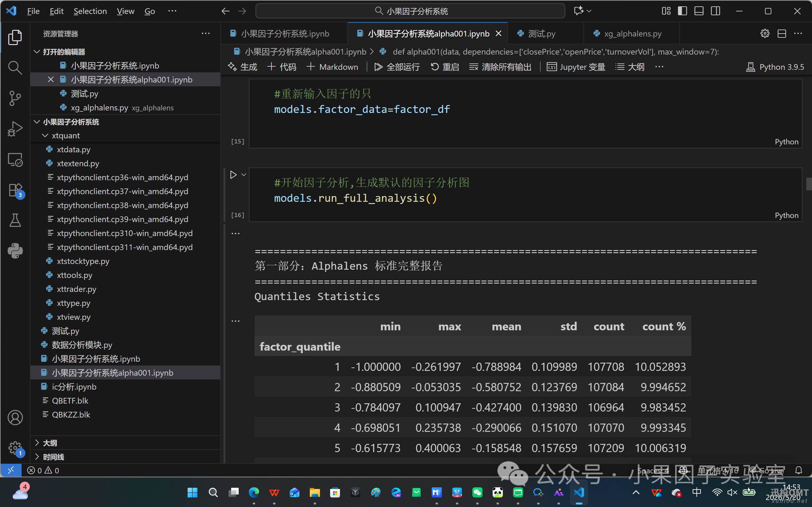Click 全部运行 to run all cells
The width and height of the screenshot is (812, 507).
pos(397,67)
